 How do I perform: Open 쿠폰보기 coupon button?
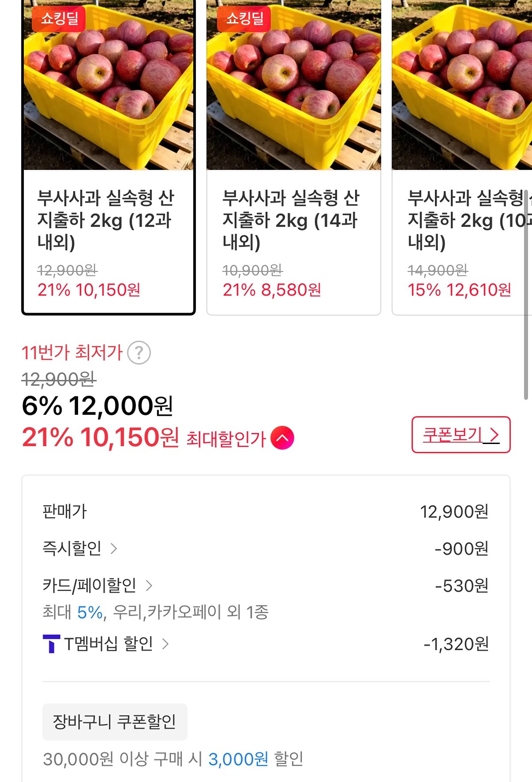[461, 435]
